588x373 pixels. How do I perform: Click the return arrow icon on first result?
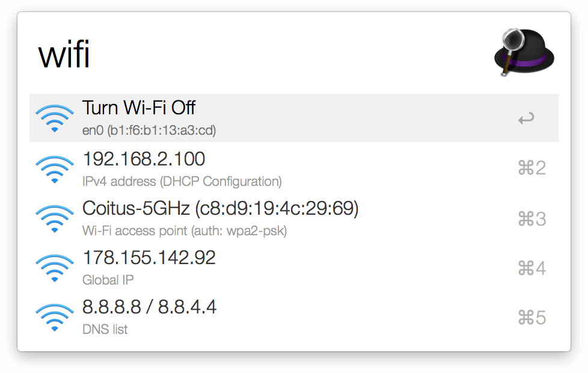526,119
